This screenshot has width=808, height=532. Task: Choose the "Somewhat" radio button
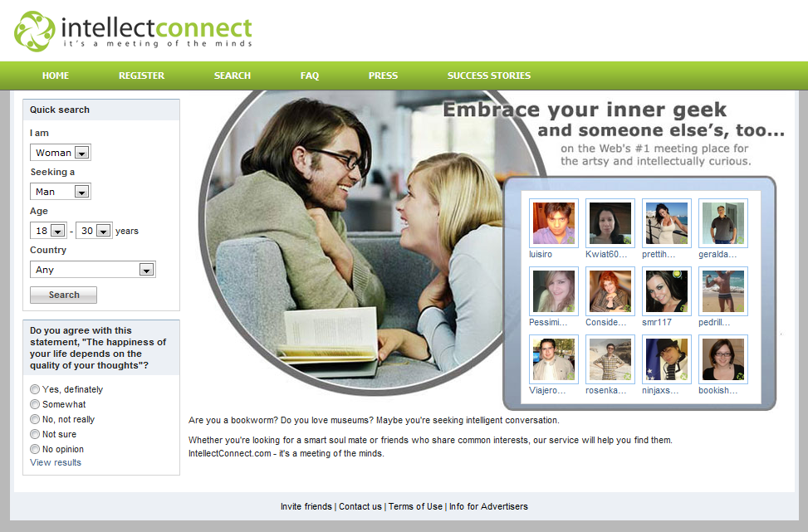(35, 404)
